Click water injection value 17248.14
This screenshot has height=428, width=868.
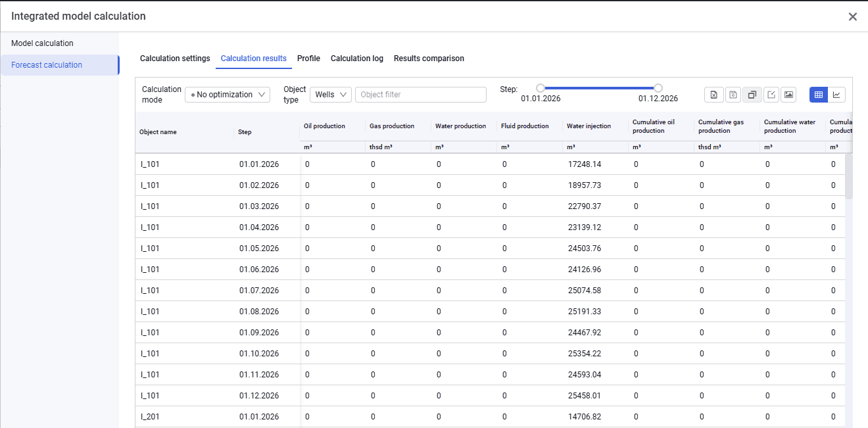(x=585, y=164)
